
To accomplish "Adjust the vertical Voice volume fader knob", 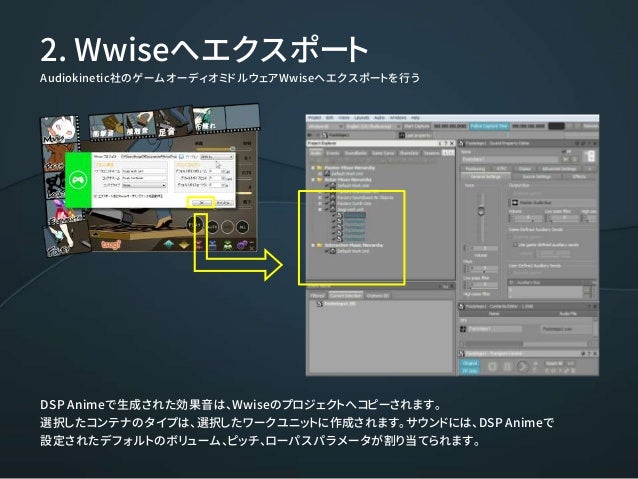I will (x=481, y=211).
